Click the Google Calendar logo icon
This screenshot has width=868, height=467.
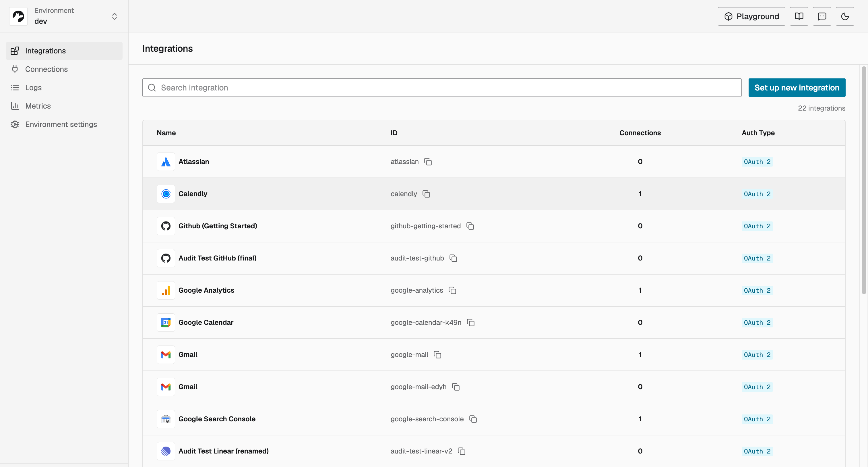point(166,323)
